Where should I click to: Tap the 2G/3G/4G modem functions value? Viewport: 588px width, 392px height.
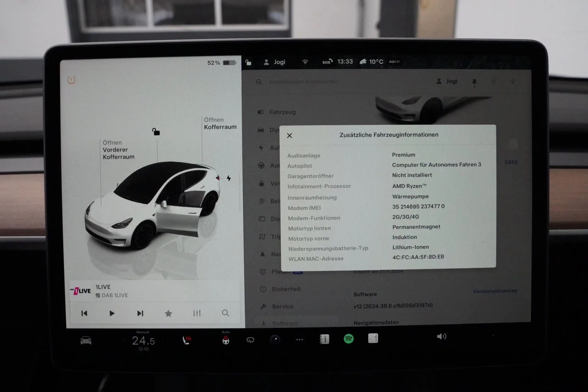coord(405,217)
